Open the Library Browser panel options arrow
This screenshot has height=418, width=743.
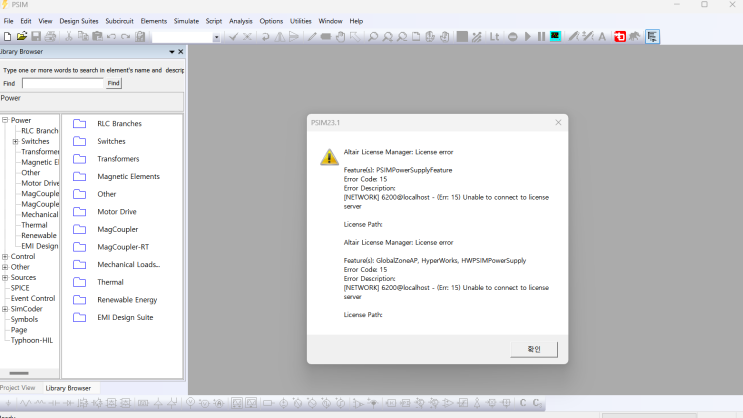click(172, 52)
